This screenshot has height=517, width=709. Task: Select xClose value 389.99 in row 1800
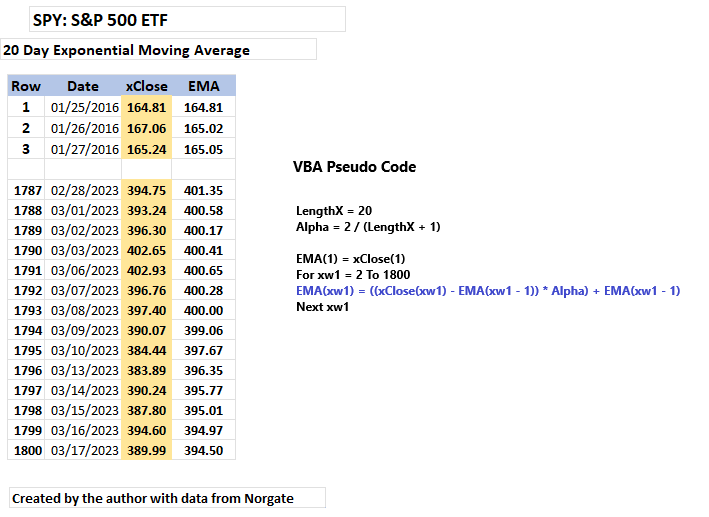pyautogui.click(x=147, y=451)
